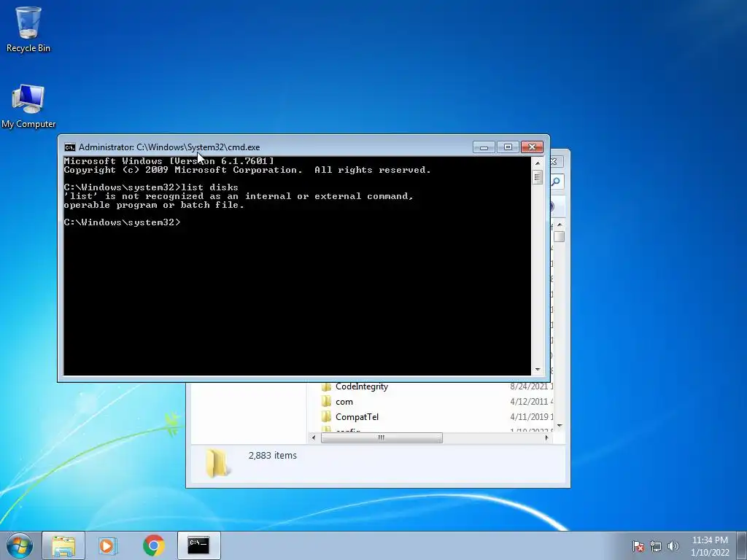Click the '2,883 items' status text

(273, 456)
